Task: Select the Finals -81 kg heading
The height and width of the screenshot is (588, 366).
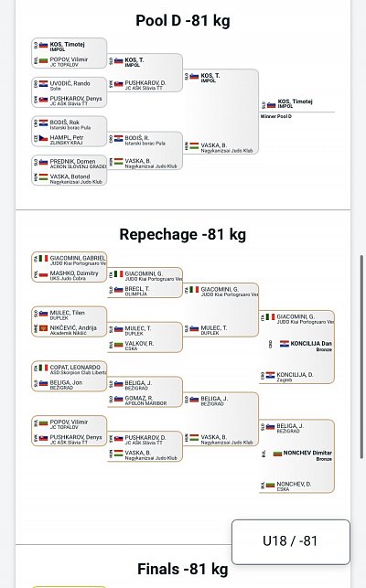Action: (x=183, y=569)
